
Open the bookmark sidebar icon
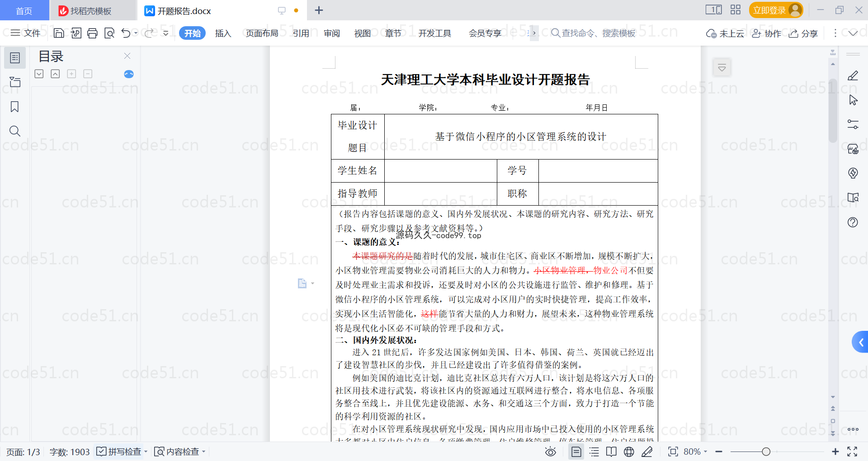click(x=14, y=107)
